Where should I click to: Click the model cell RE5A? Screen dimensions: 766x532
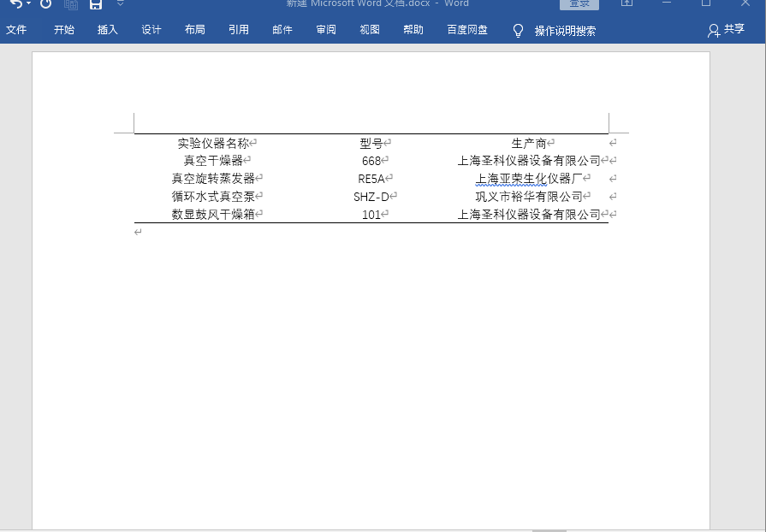371,179
